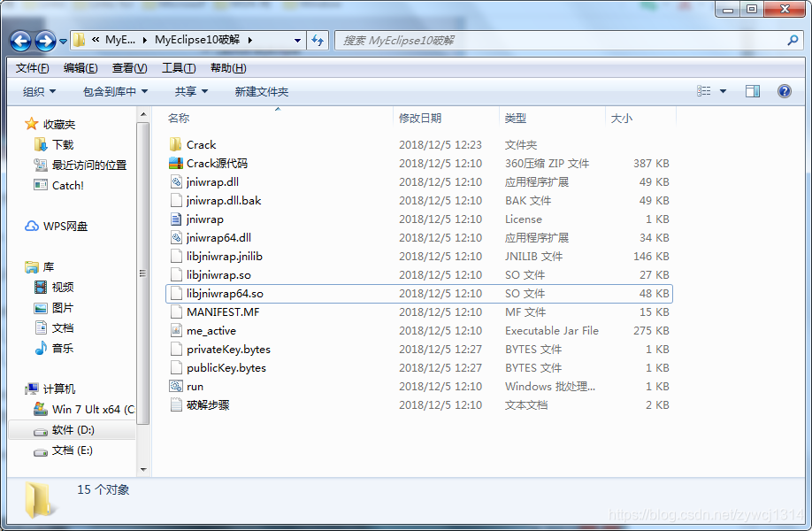Open the 工具(T) menu
The width and height of the screenshot is (812, 531).
(x=179, y=68)
